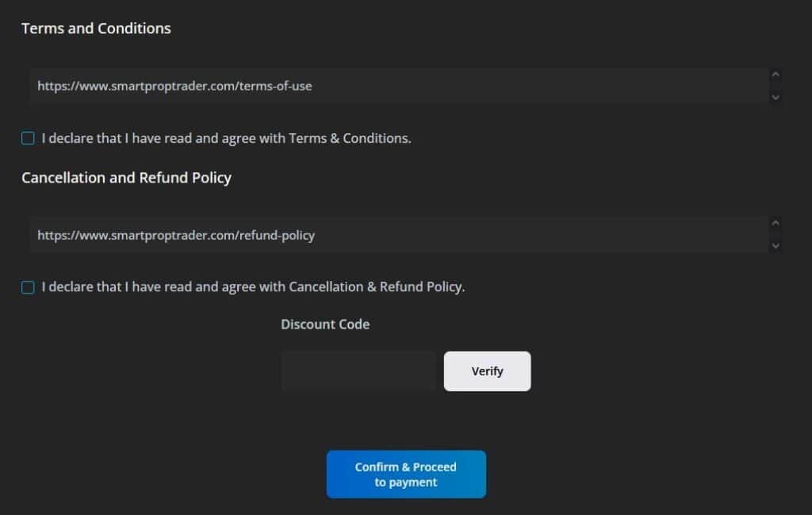Viewport: 812px width, 515px height.
Task: Select the Terms and Conditions URL text box
Action: [396, 86]
